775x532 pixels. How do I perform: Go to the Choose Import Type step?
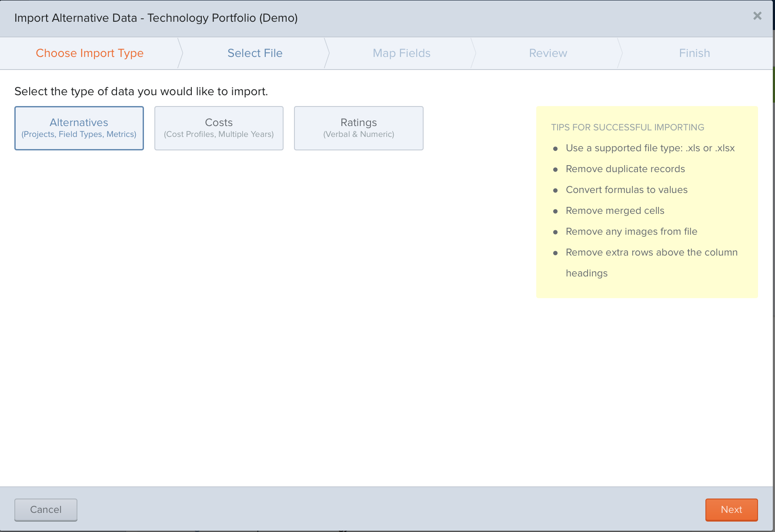pyautogui.click(x=90, y=53)
